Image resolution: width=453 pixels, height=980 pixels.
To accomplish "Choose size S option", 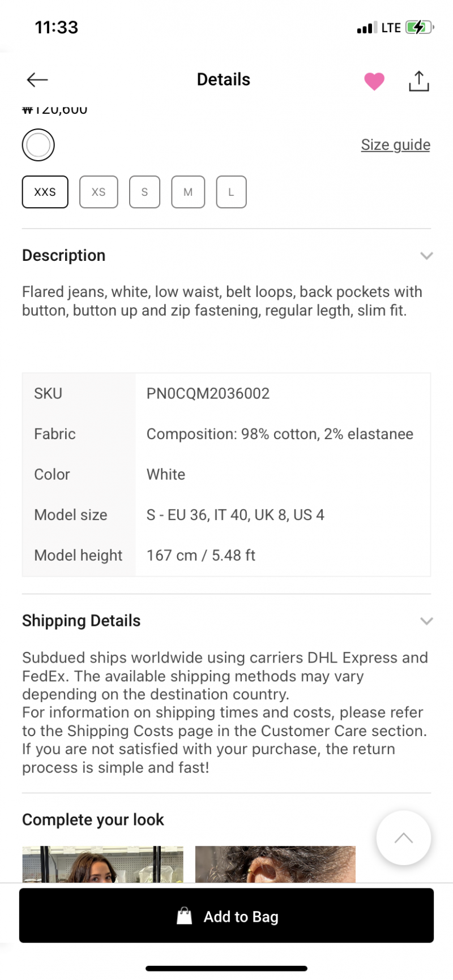I will 144,192.
